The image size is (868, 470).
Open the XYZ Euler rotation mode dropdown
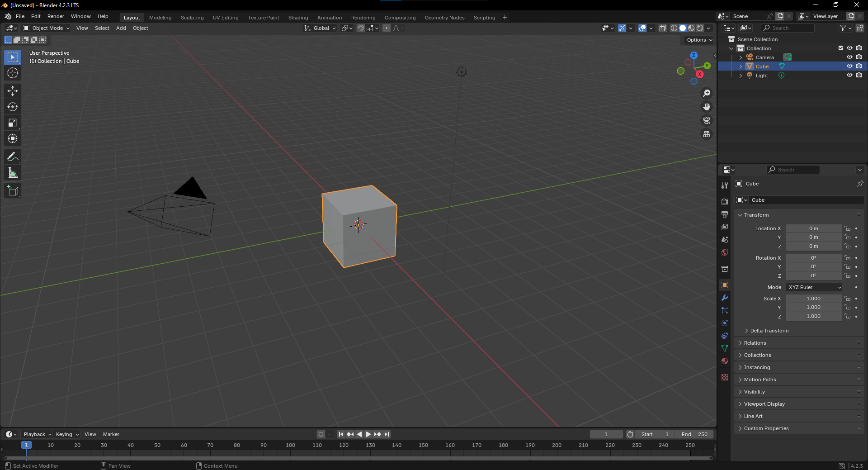point(813,287)
